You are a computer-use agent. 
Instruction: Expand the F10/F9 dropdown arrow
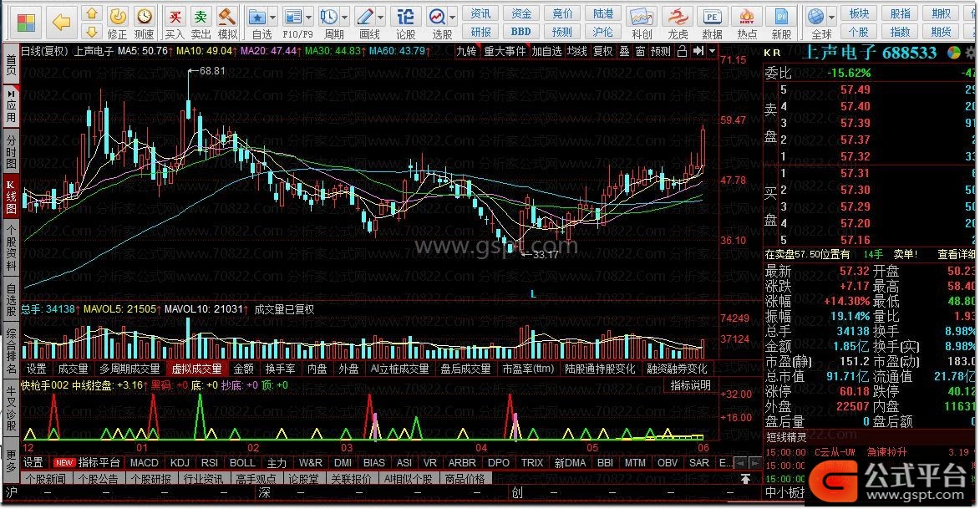[x=308, y=18]
